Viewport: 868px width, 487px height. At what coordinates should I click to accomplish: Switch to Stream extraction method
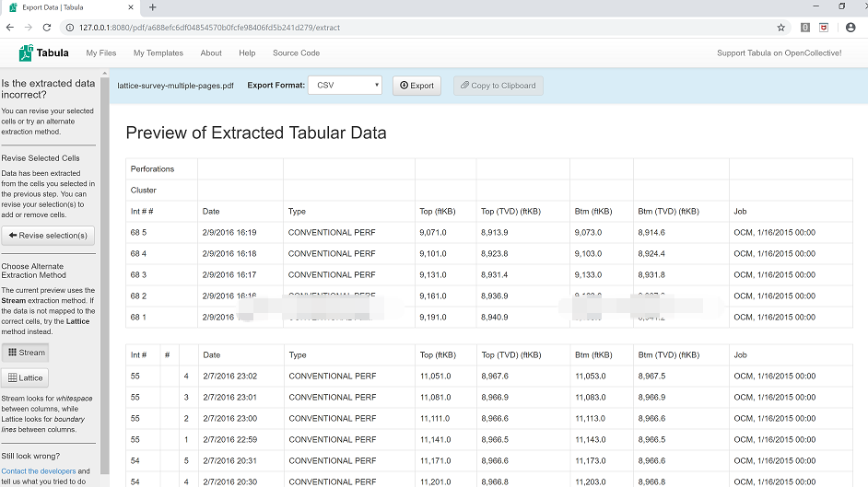tap(25, 353)
